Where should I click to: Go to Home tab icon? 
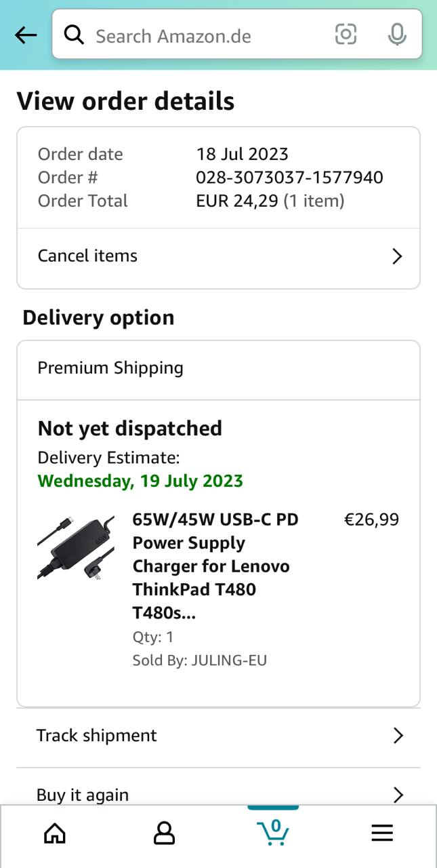tap(55, 833)
